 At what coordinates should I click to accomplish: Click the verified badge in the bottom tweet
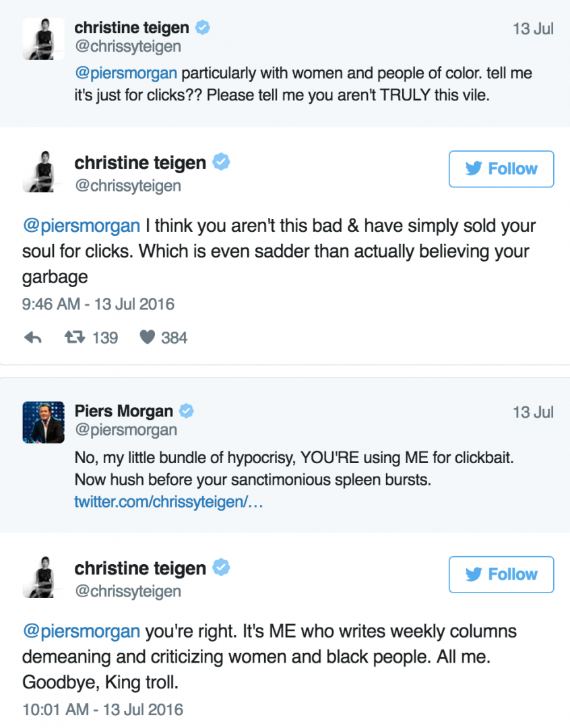click(221, 568)
